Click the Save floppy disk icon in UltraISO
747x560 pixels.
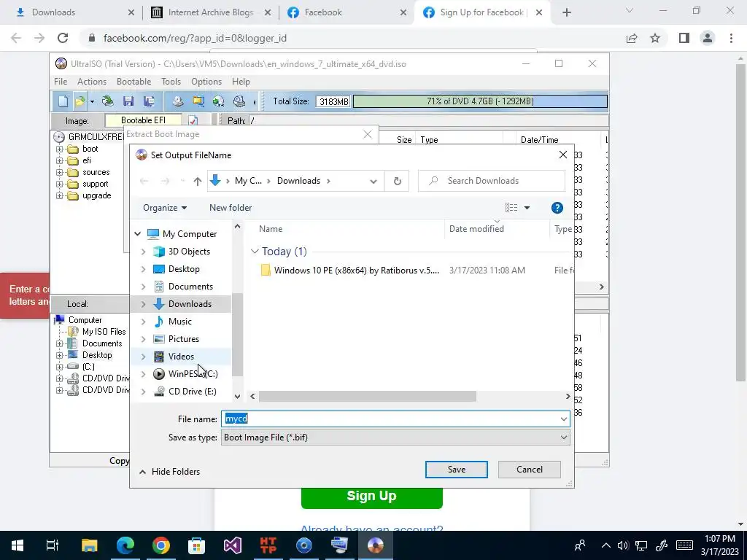coord(128,101)
